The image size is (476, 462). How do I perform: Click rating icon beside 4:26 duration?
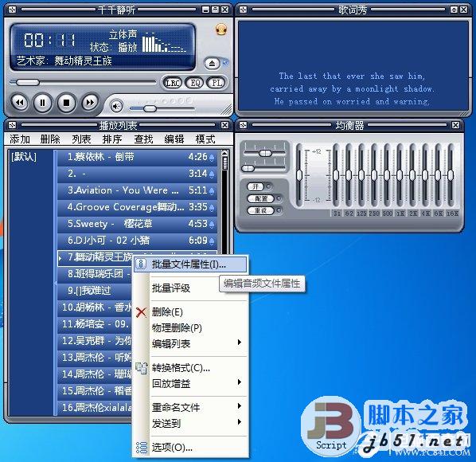coord(212,158)
